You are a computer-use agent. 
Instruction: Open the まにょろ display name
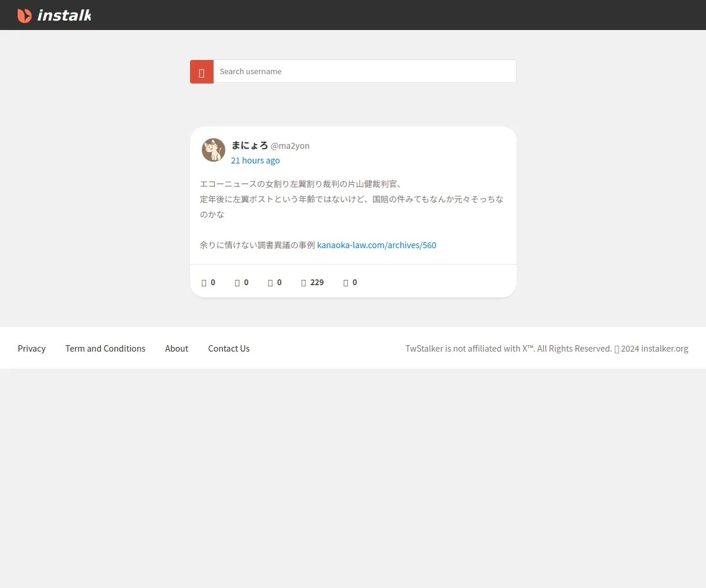pos(249,145)
